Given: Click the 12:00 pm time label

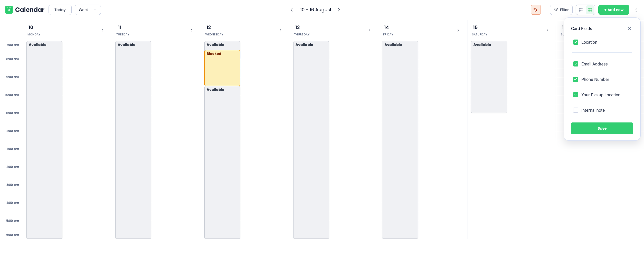Looking at the screenshot, I should point(12,131).
